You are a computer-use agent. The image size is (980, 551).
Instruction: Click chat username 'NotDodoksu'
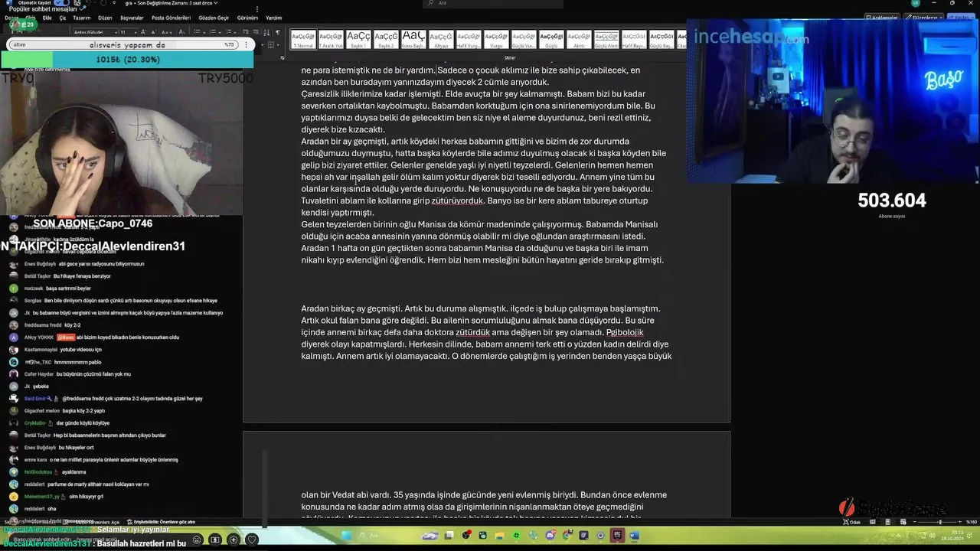(x=38, y=472)
